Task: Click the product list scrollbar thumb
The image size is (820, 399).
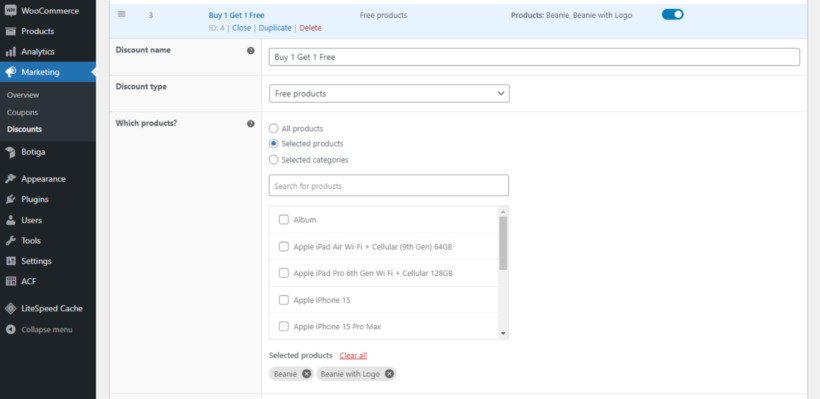Action: [503, 243]
